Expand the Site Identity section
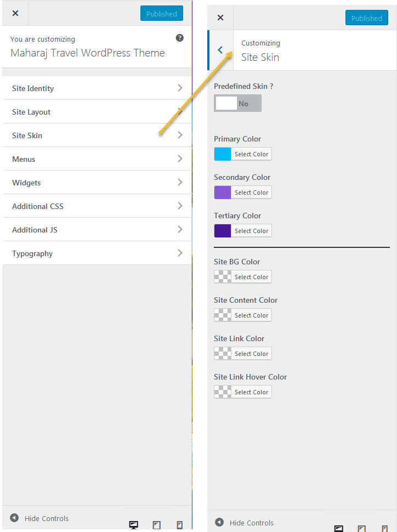397x532 pixels. point(97,88)
